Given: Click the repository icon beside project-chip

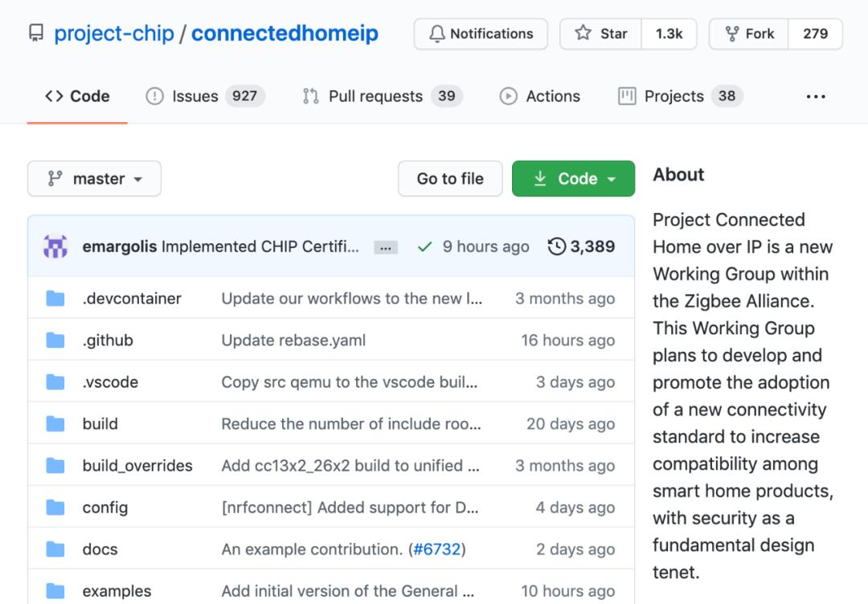Looking at the screenshot, I should tap(36, 34).
